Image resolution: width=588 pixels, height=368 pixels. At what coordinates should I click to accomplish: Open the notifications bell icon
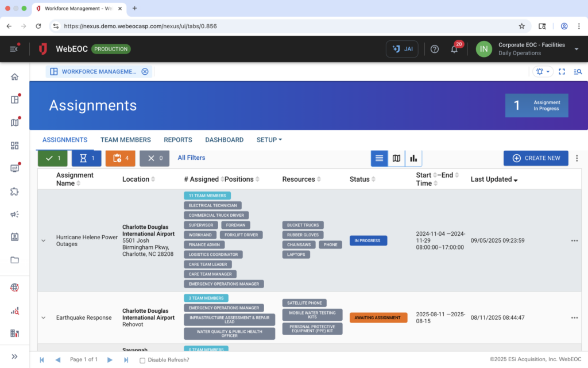(454, 49)
